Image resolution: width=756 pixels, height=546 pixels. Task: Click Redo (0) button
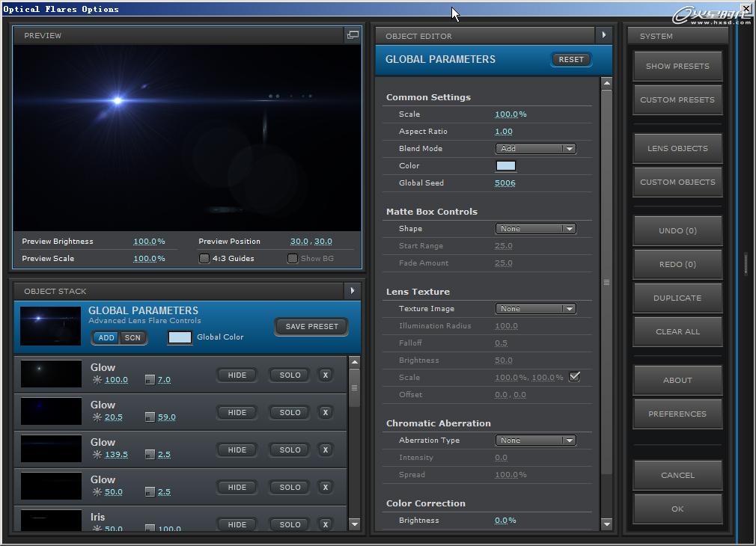[x=677, y=264]
